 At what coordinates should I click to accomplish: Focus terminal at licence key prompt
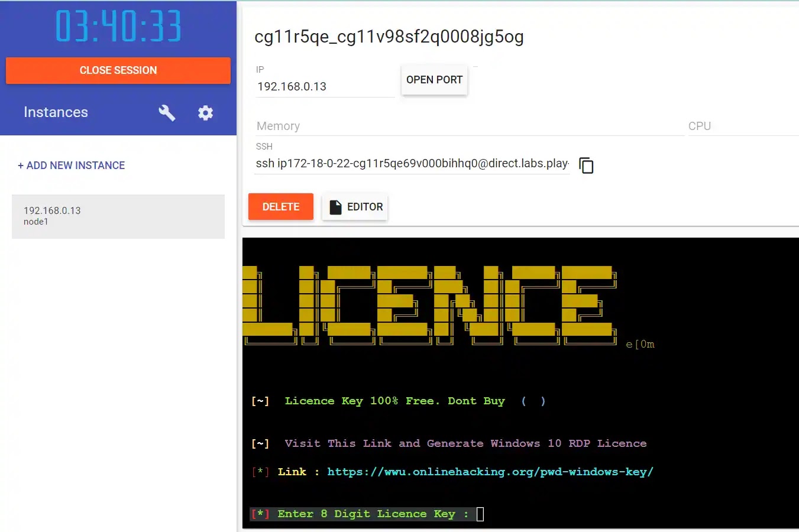coord(480,514)
